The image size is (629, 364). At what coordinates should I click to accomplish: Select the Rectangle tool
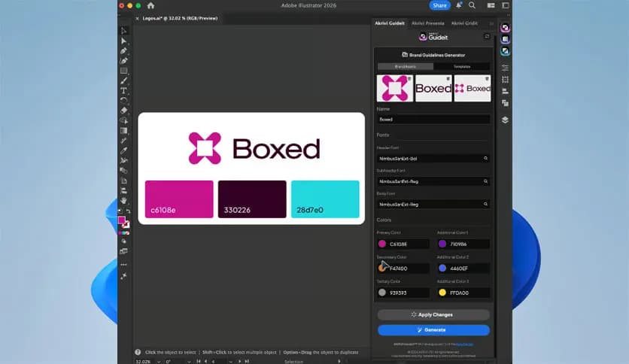click(x=123, y=71)
